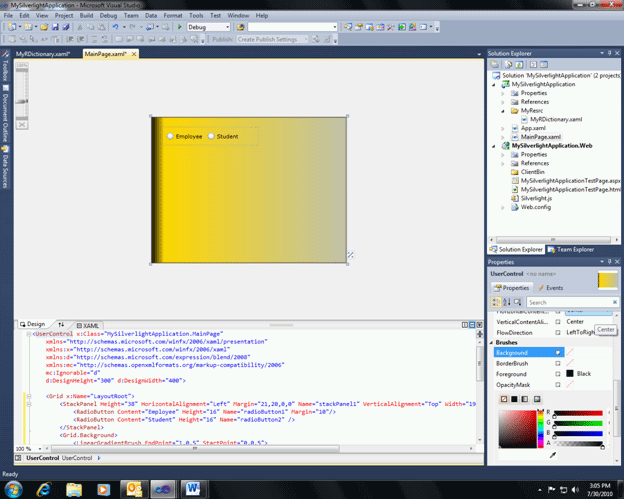Click the Foreground black color swatch

(570, 373)
